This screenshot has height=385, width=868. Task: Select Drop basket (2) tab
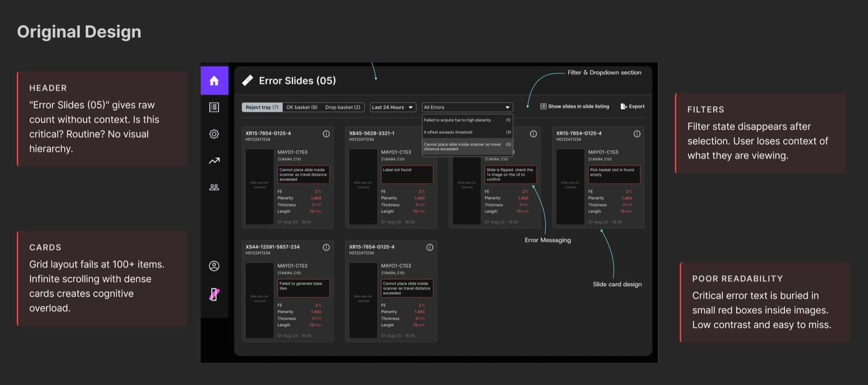pos(342,107)
